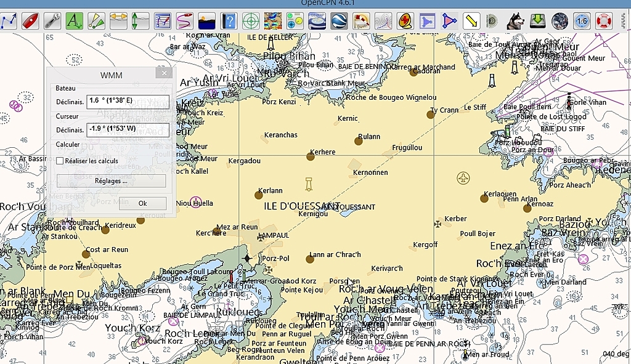Open the Route and Mark Manager icon
The height and width of the screenshot is (364, 631).
162,21
